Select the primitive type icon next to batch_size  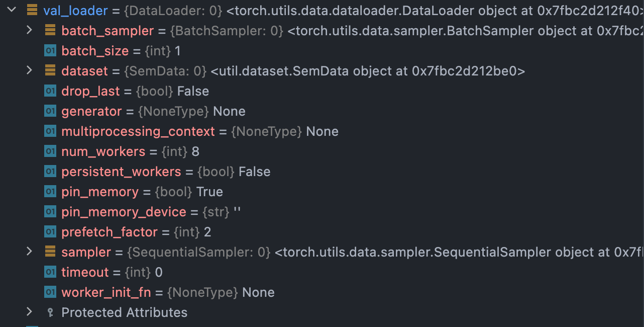tap(50, 50)
